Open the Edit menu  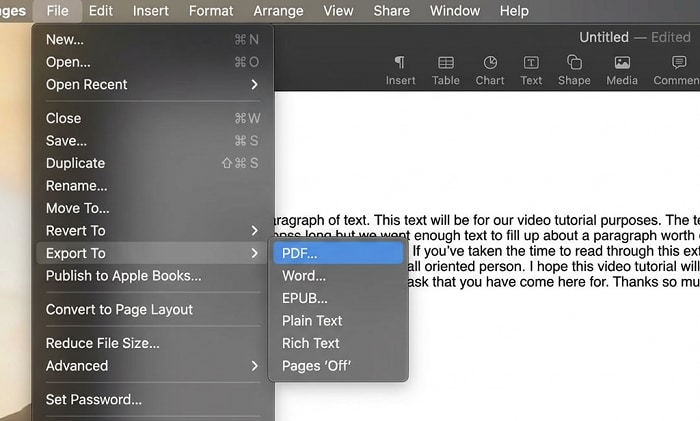[100, 11]
